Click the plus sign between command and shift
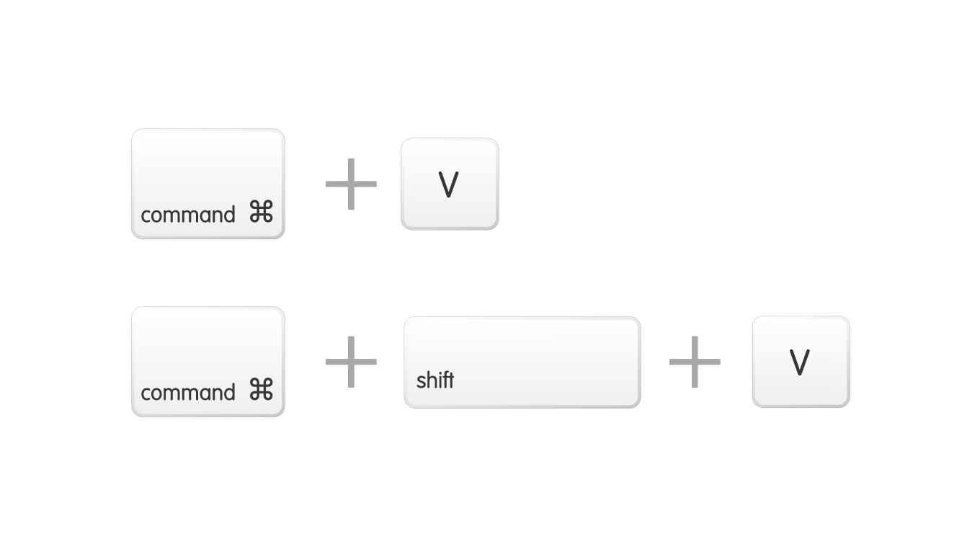This screenshot has width=980, height=552. click(x=351, y=361)
